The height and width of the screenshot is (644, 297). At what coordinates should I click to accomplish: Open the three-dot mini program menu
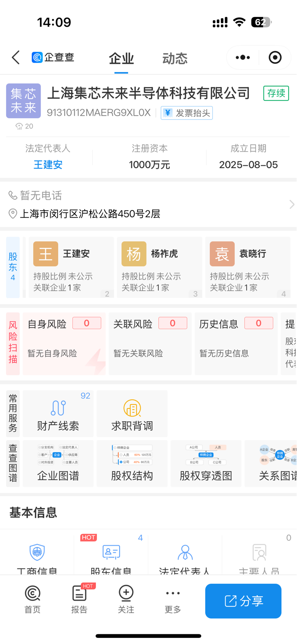(x=243, y=58)
